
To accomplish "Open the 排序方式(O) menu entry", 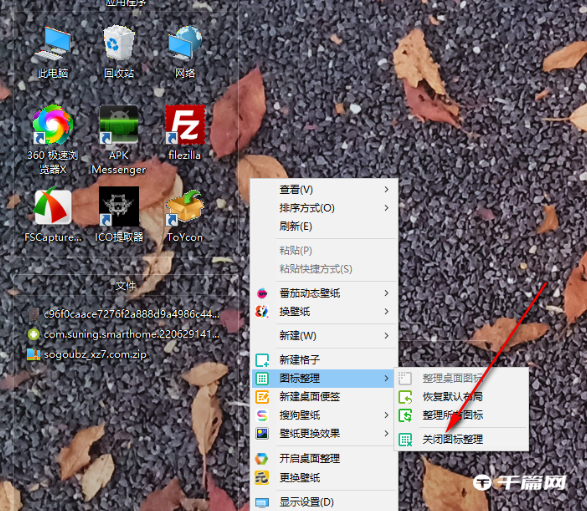I will pos(323,208).
